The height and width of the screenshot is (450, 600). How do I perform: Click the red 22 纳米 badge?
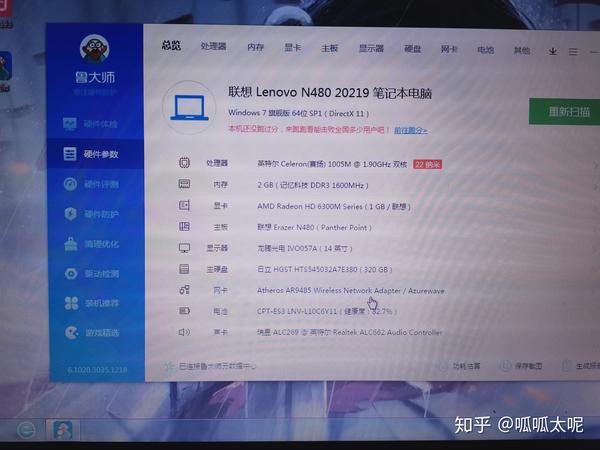pos(427,165)
